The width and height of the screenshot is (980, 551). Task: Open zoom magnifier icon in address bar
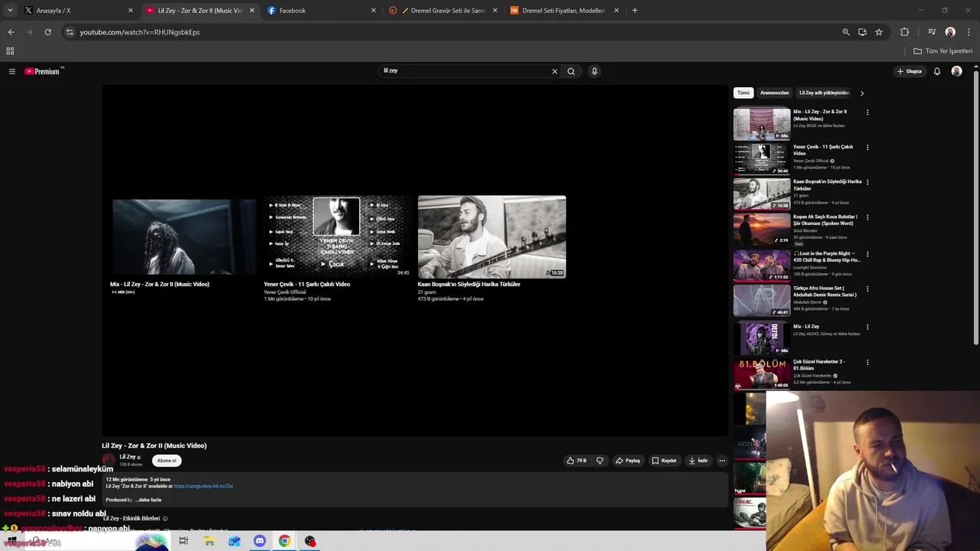(x=846, y=32)
